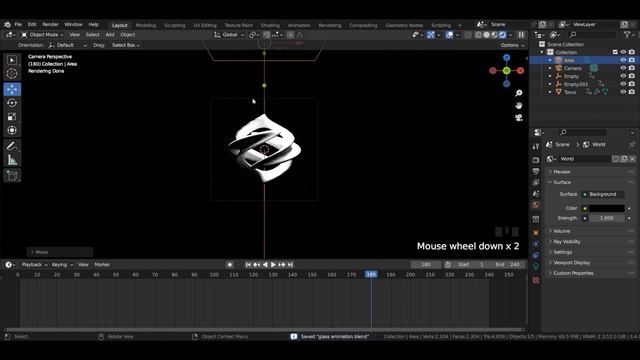Open the Object Mode dropdown
The height and width of the screenshot is (360, 640).
[x=42, y=35]
